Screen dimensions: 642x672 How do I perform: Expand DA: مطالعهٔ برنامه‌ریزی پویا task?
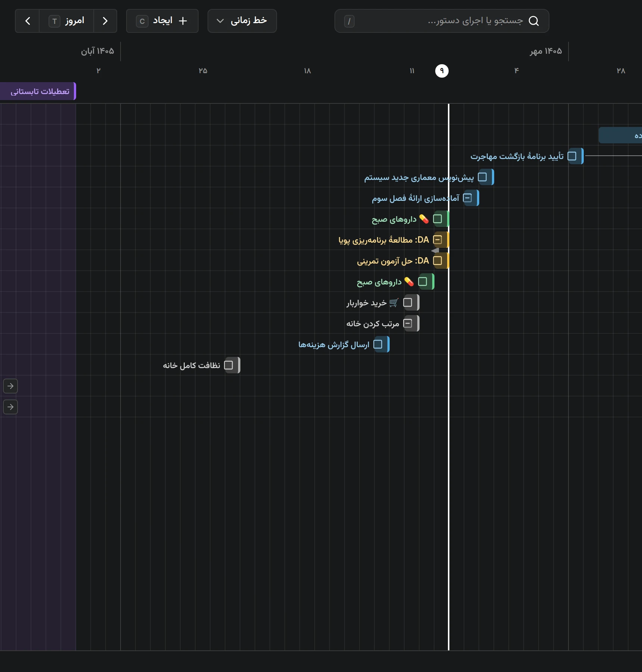coord(437,240)
